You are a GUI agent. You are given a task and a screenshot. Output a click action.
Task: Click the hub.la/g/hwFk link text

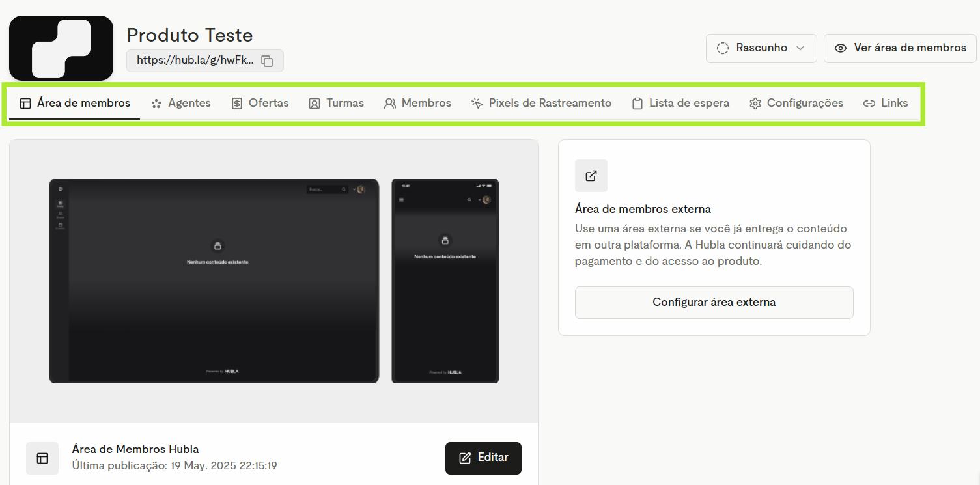click(x=195, y=61)
